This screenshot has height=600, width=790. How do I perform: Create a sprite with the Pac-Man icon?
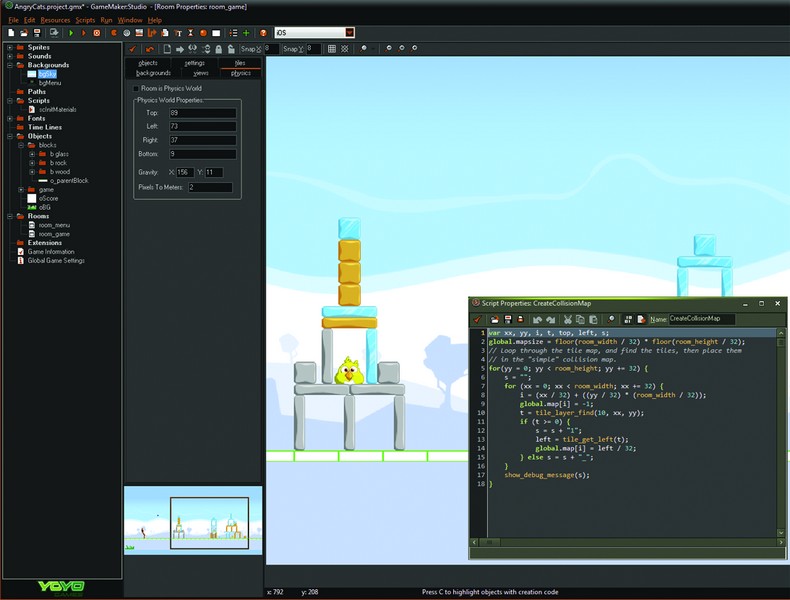tap(114, 33)
